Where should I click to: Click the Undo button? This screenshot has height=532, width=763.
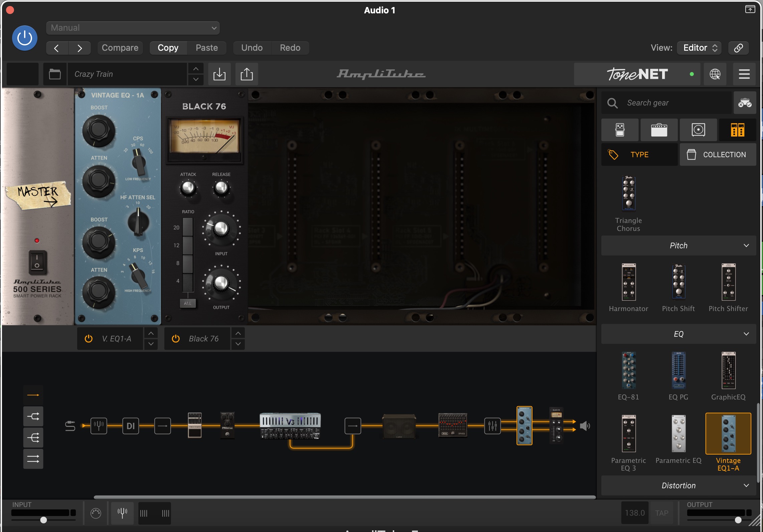[x=252, y=48]
